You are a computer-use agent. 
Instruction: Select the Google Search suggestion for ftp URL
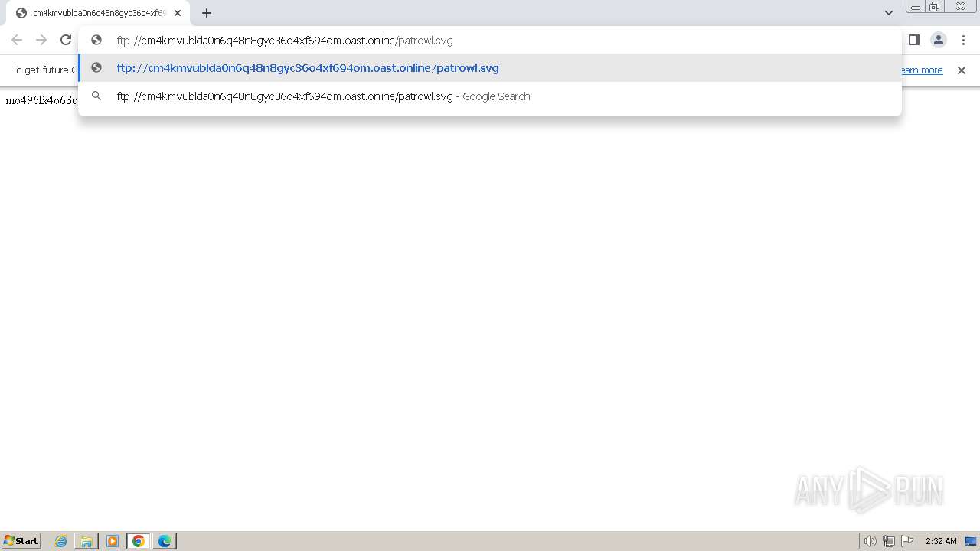[490, 96]
